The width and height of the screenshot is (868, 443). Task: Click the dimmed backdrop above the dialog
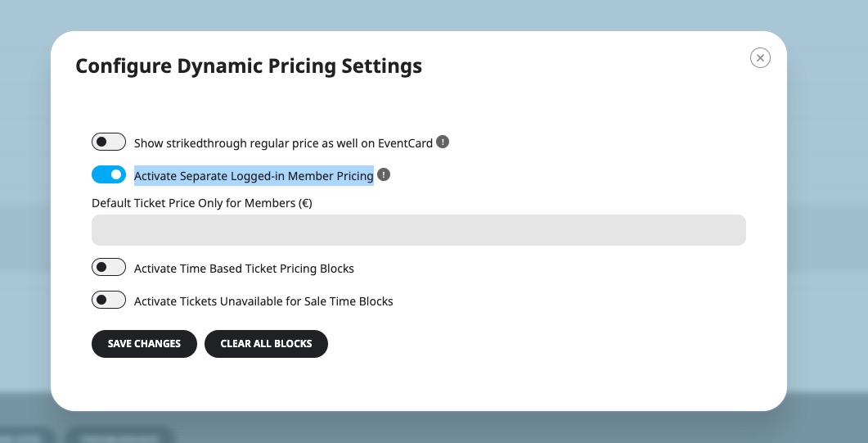(x=434, y=15)
